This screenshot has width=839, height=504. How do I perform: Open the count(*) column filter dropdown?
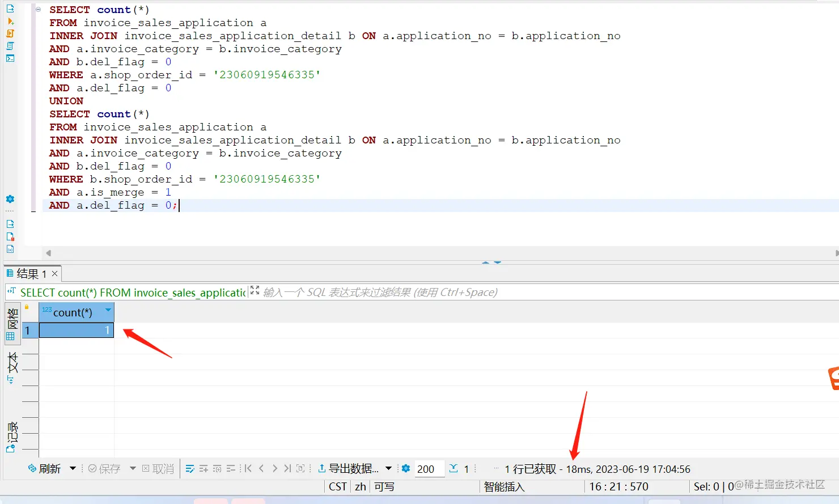point(108,310)
